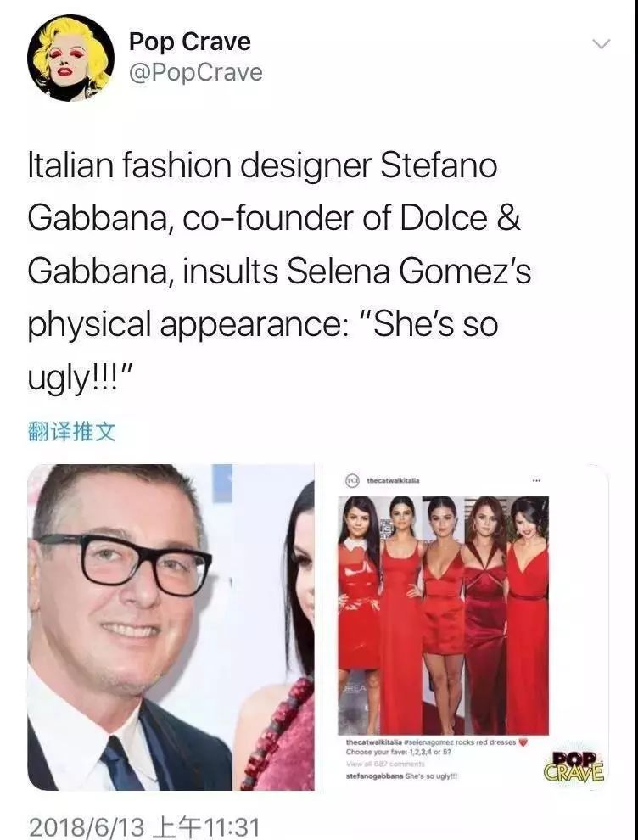Tap the 翻译推文 translate tweet link
Viewport: 638px width, 840px height.
pos(72,431)
